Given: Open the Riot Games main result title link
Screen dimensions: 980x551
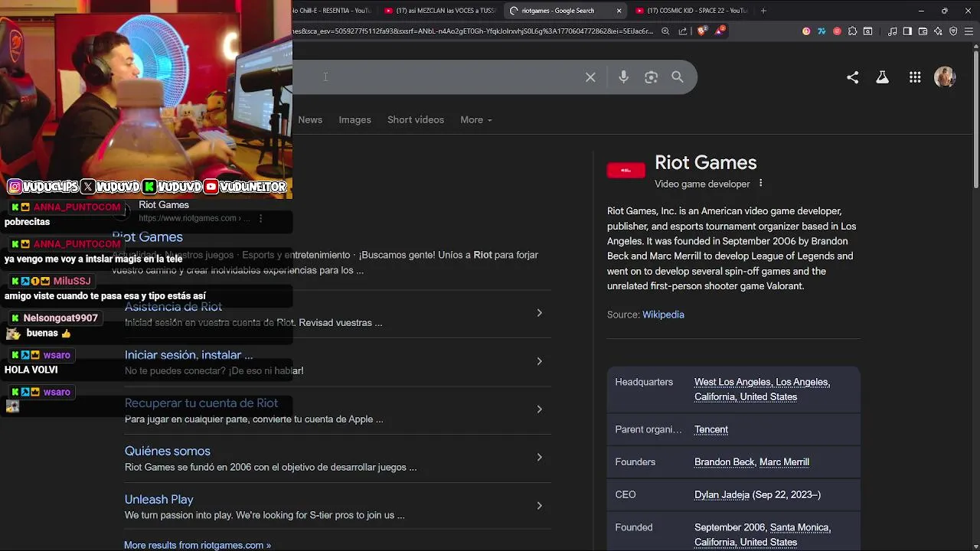Looking at the screenshot, I should (147, 237).
